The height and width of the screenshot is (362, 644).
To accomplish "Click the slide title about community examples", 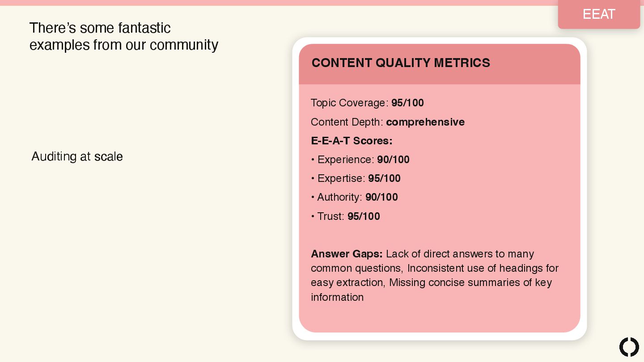I will click(124, 36).
